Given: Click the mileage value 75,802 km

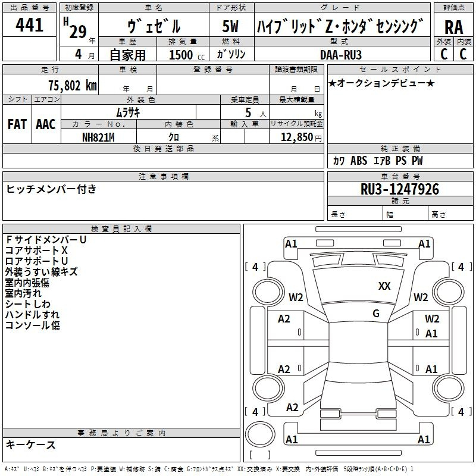Looking at the screenshot, I should [x=70, y=85].
